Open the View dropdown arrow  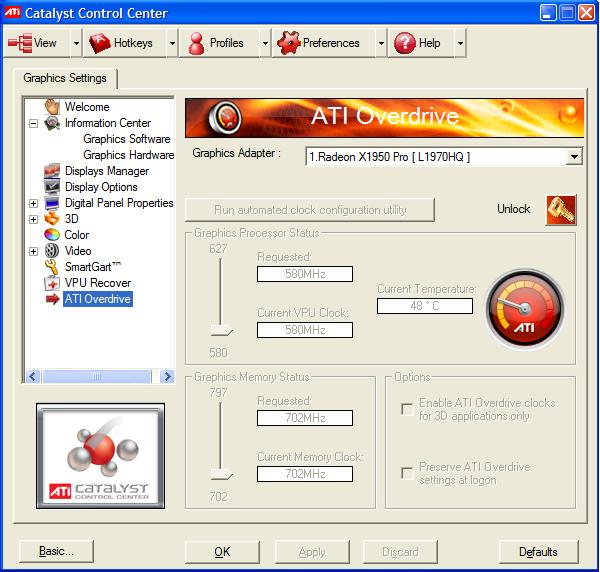click(76, 43)
